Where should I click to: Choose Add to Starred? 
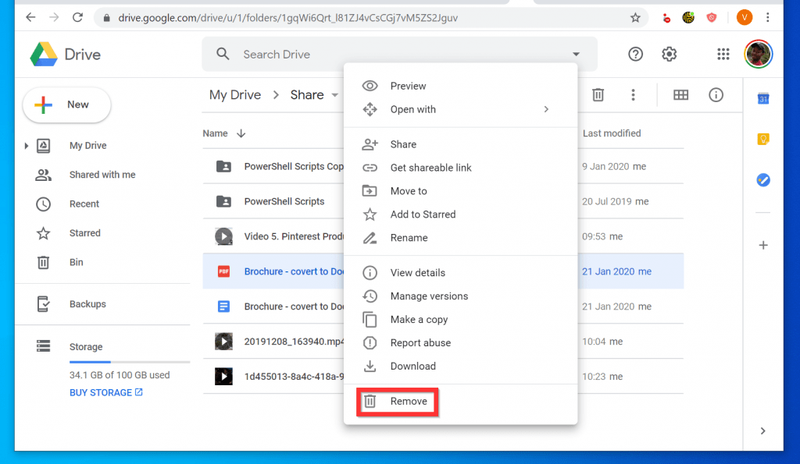coord(461,214)
